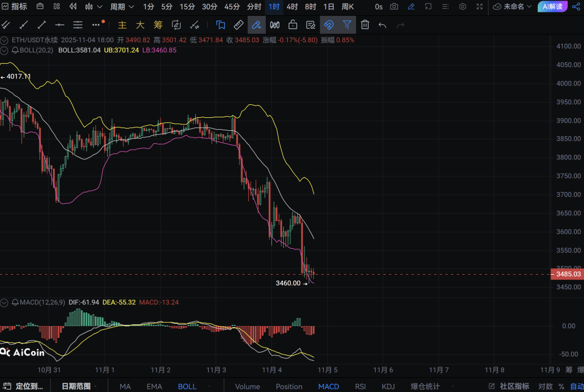Click the trash delete drawings icon
584x392 pixels.
coord(365,25)
